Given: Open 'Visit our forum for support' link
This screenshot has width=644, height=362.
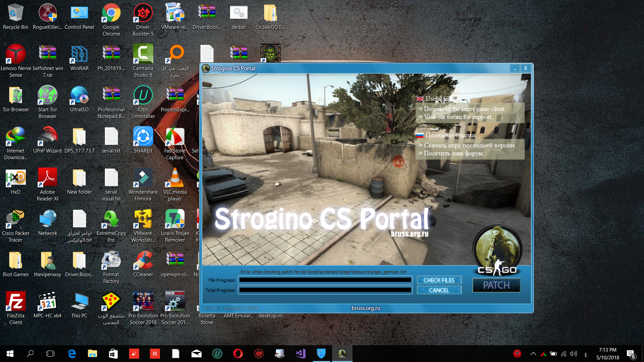Looking at the screenshot, I should click(x=458, y=117).
